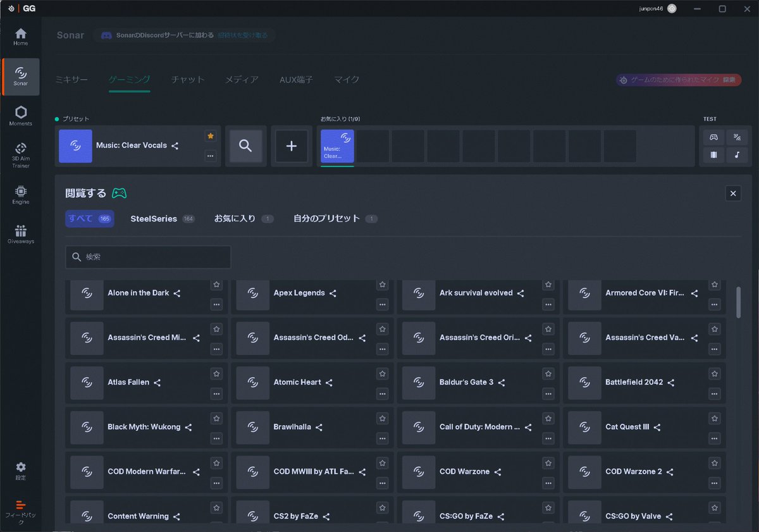The width and height of the screenshot is (759, 532).
Task: Switch to the メディア tab
Action: (242, 80)
